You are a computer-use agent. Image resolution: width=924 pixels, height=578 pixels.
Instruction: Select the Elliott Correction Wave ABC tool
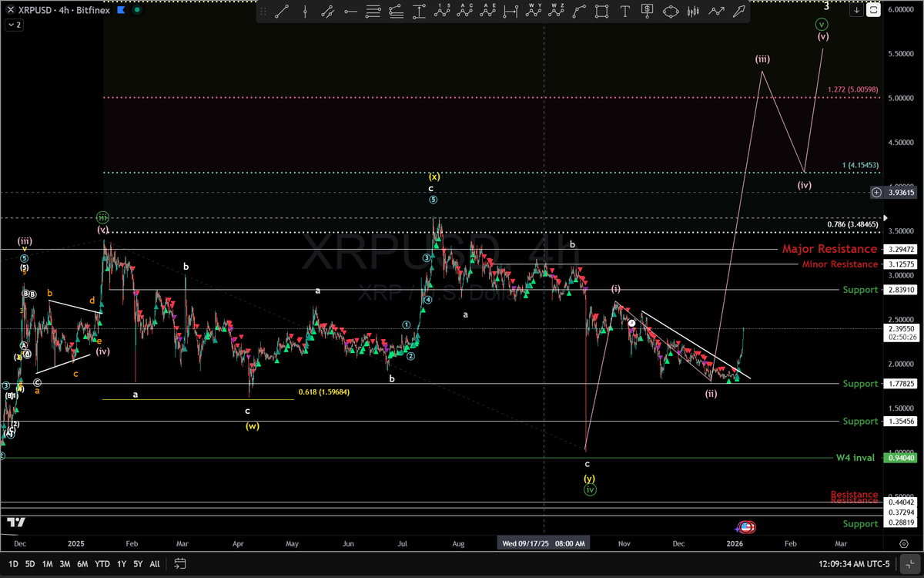[x=466, y=12]
